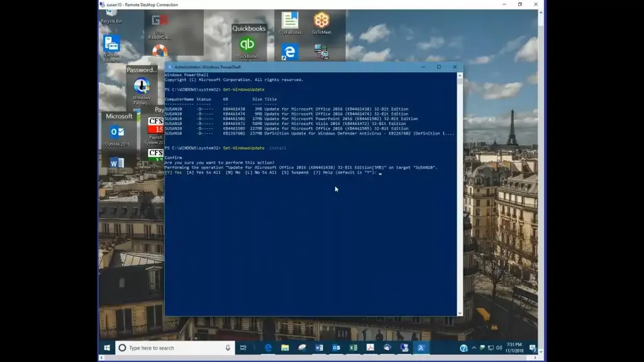
Task: Open the CCH eBooks desktop icon
Action: click(289, 23)
